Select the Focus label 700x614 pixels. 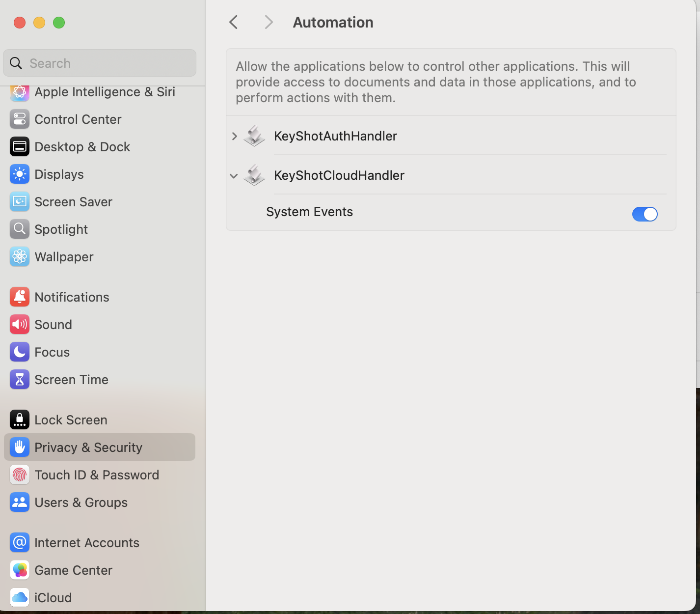[52, 352]
